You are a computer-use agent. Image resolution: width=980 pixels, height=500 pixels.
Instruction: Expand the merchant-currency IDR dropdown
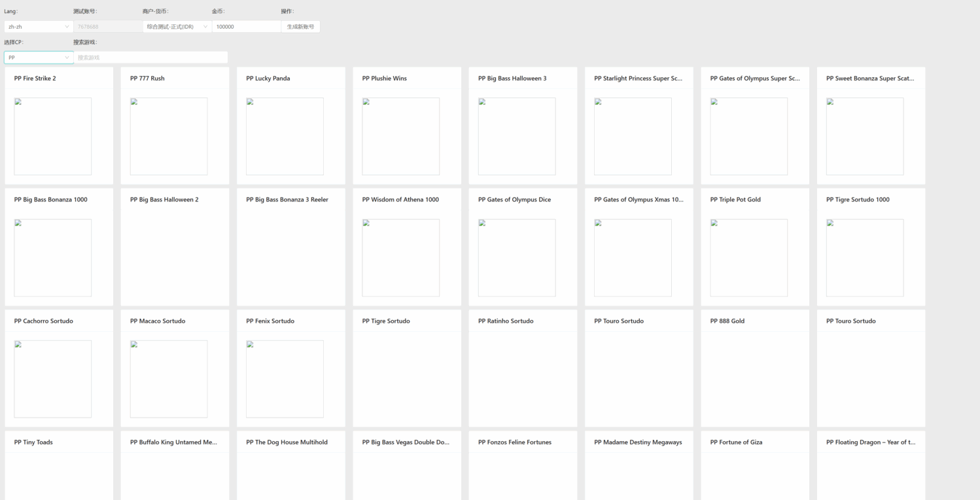click(177, 27)
